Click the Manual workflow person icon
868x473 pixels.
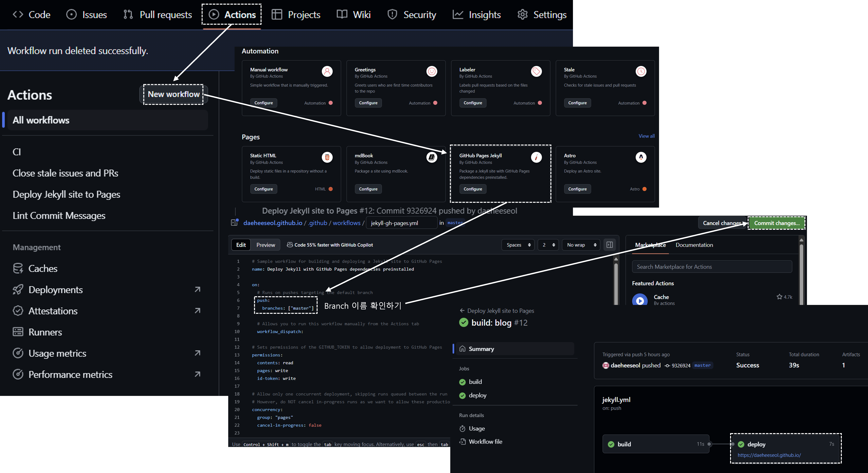click(x=327, y=72)
